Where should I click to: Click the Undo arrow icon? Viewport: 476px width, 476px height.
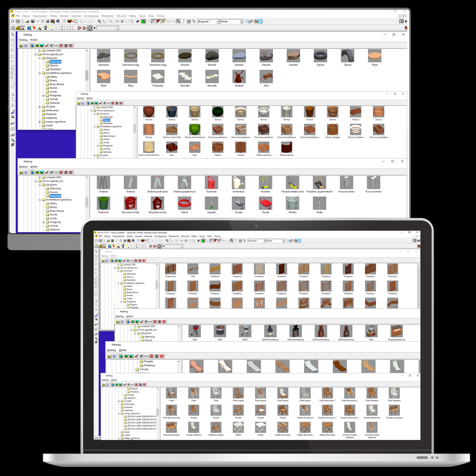(81, 22)
